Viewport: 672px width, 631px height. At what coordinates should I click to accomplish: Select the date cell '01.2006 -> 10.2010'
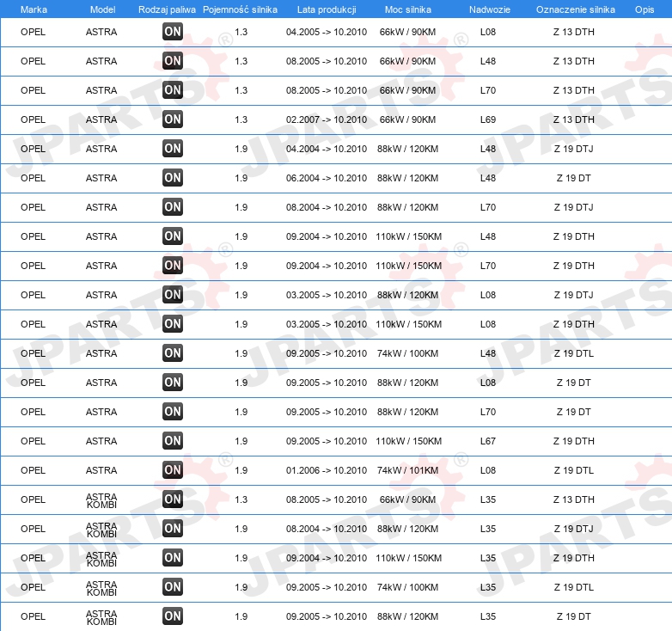[x=327, y=470]
